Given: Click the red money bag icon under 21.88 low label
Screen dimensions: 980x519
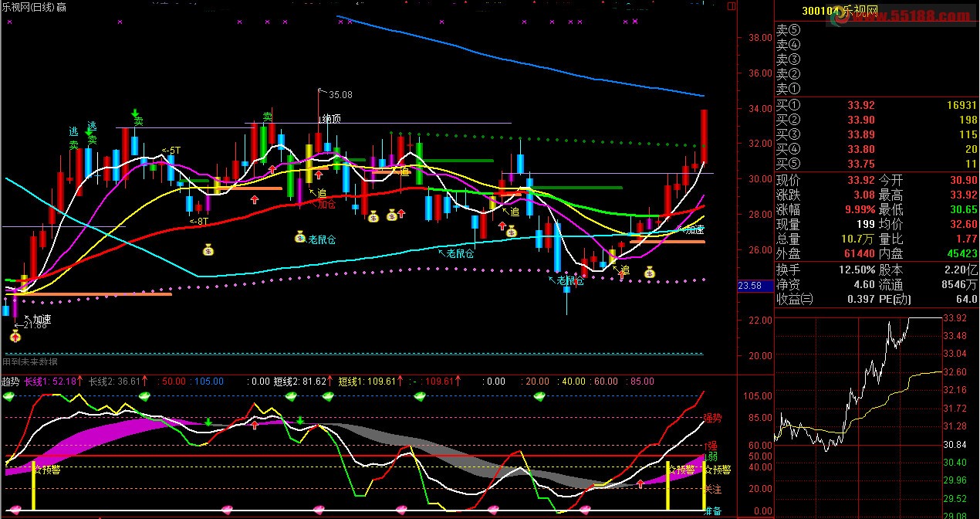Looking at the screenshot, I should click(x=15, y=336).
